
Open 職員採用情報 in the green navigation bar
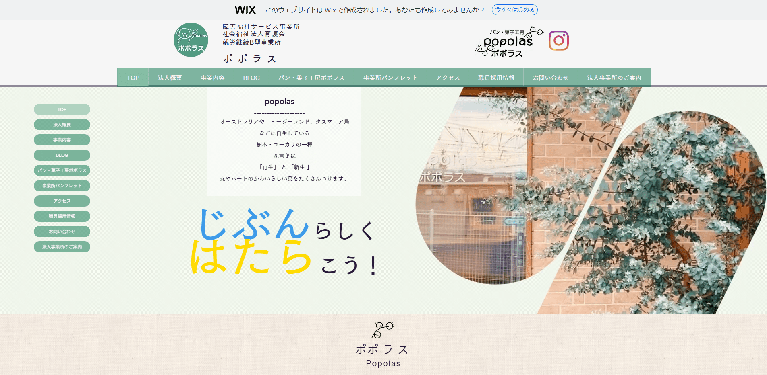[x=496, y=78]
